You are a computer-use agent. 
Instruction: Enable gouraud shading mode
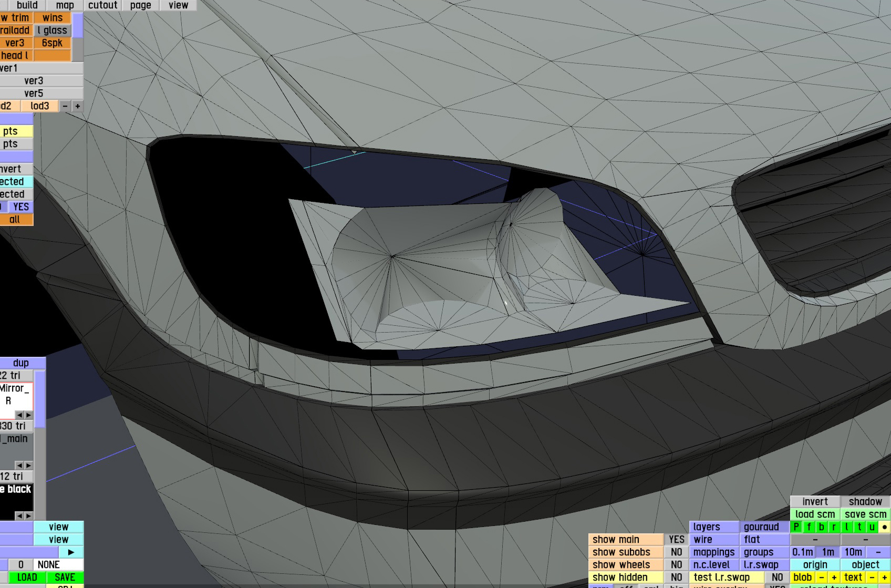click(764, 527)
